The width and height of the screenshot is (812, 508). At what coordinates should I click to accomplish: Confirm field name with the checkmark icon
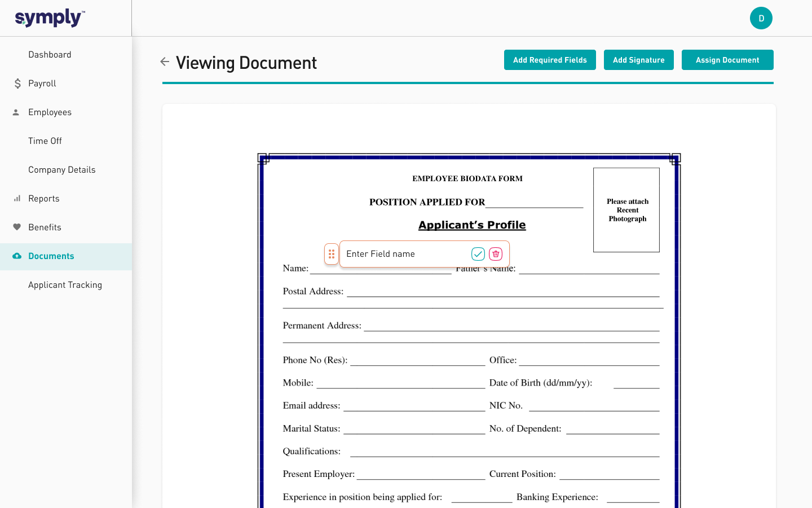(x=478, y=254)
